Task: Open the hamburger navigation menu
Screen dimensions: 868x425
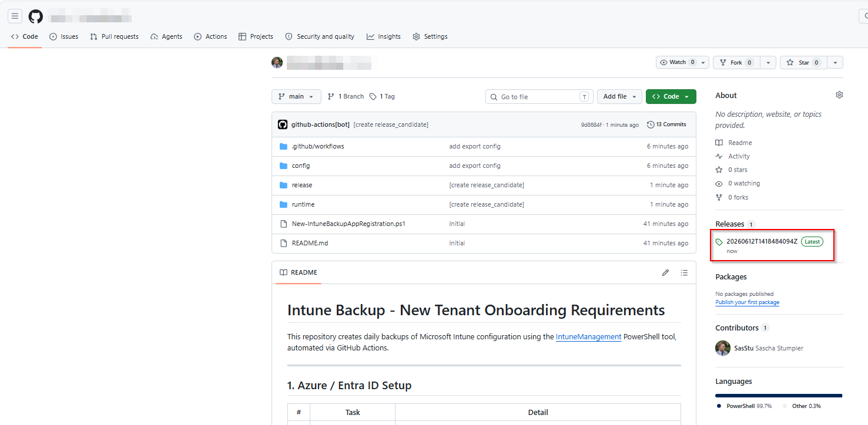Action: coord(15,16)
